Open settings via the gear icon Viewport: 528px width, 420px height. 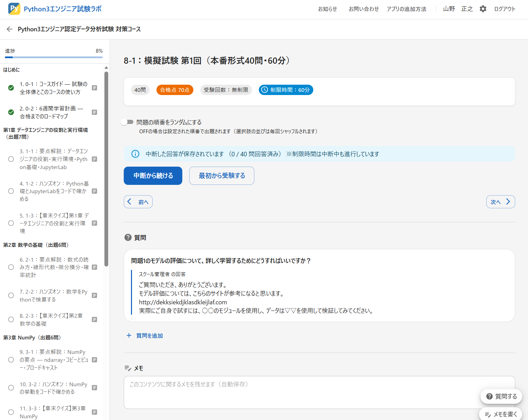tap(483, 9)
